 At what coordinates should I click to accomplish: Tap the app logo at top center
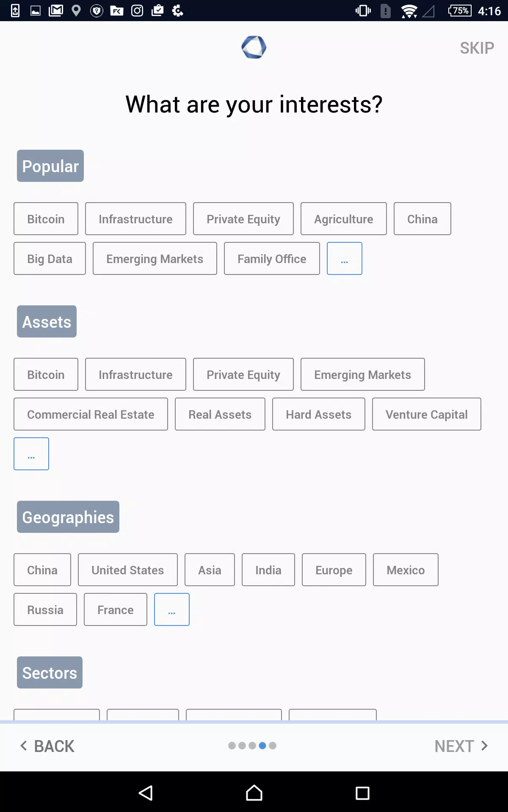coord(254,47)
